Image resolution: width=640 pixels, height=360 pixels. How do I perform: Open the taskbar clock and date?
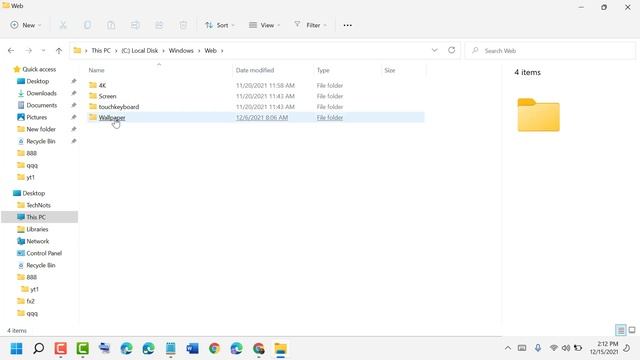coord(604,348)
